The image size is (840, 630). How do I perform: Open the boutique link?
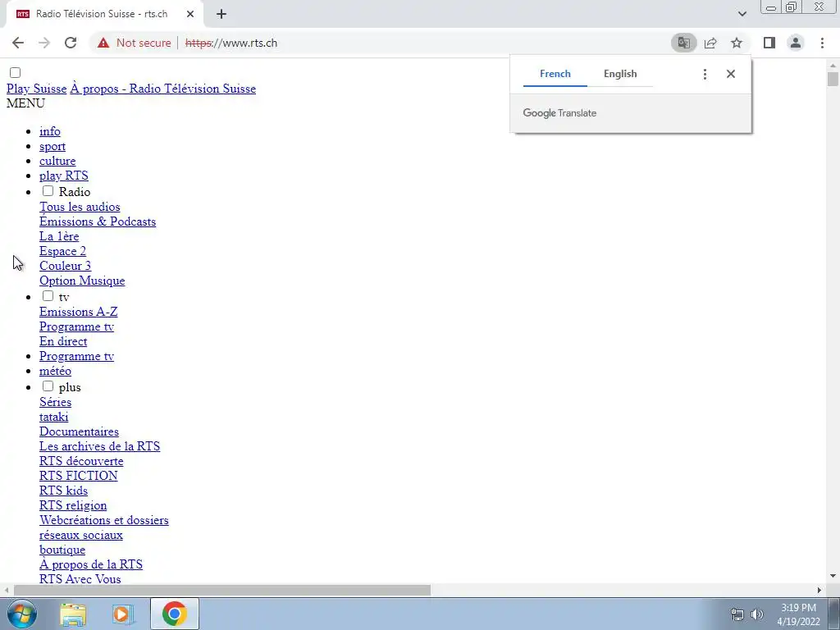pyautogui.click(x=62, y=550)
